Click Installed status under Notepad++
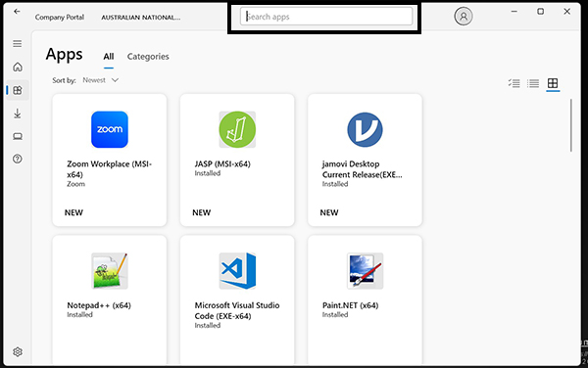 coord(79,315)
